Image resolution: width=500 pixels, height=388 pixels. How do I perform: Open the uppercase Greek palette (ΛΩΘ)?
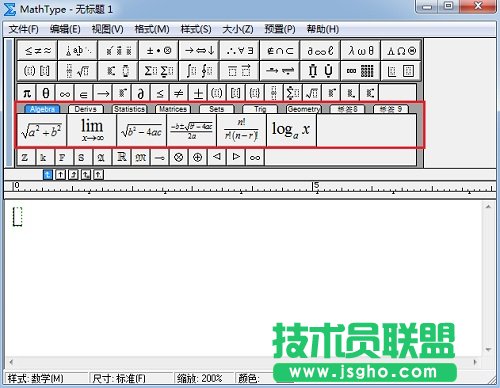tap(401, 51)
